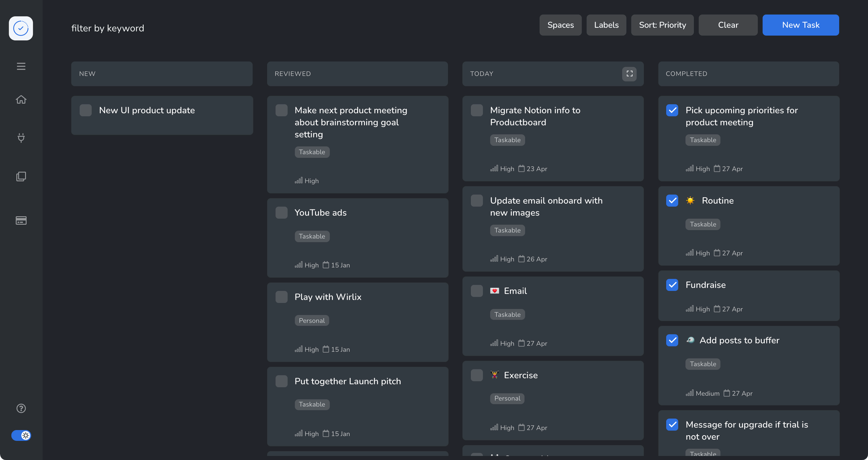The width and height of the screenshot is (868, 460).
Task: Mark 'YouTube ads' as complete
Action: (x=281, y=212)
